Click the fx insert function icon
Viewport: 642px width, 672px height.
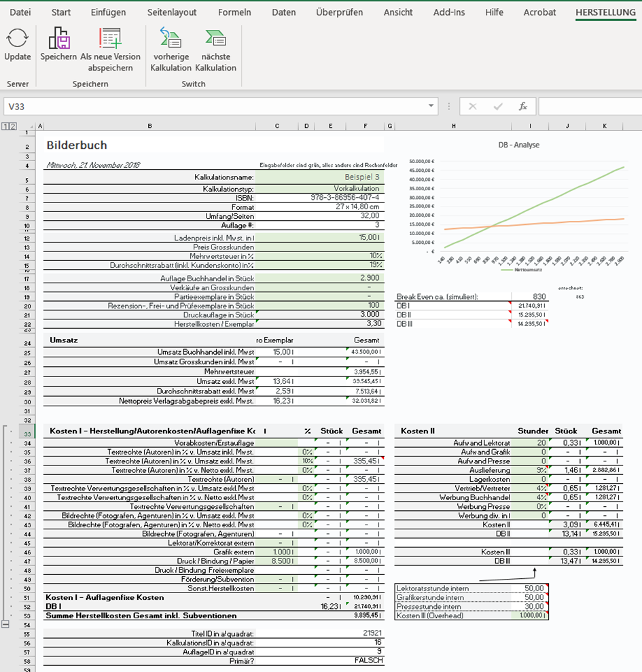523,107
